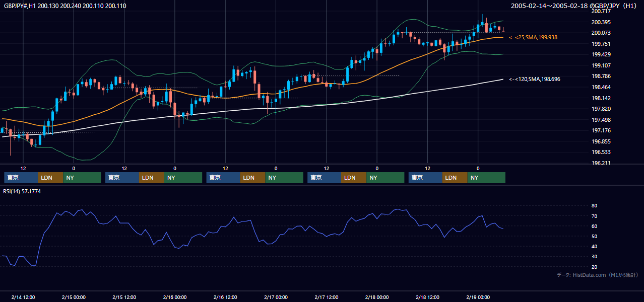This screenshot has width=644, height=302.
Task: Click the GBPJPY#,H1 chart title text
Action: pos(65,6)
